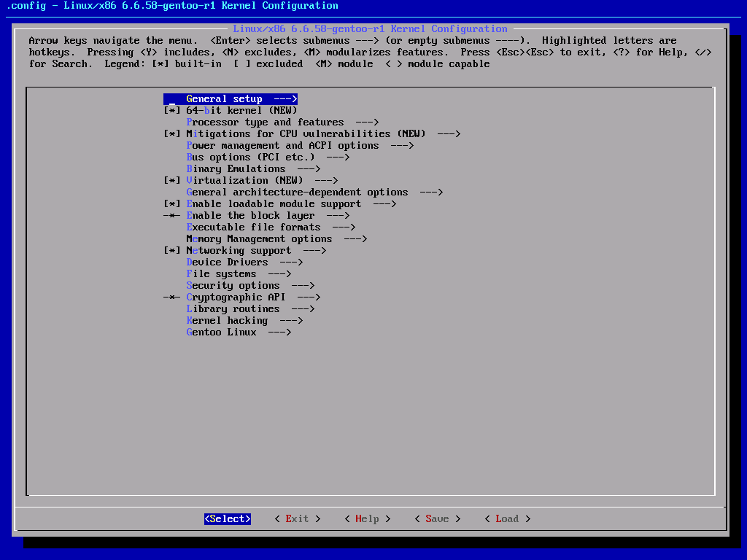Open Memory Management options submenu
Image resolution: width=747 pixels, height=560 pixels.
(x=276, y=239)
